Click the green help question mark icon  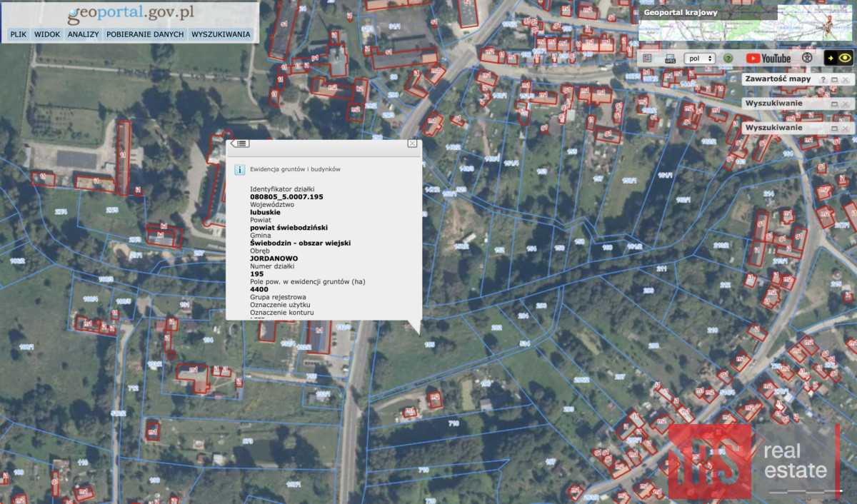tap(728, 58)
